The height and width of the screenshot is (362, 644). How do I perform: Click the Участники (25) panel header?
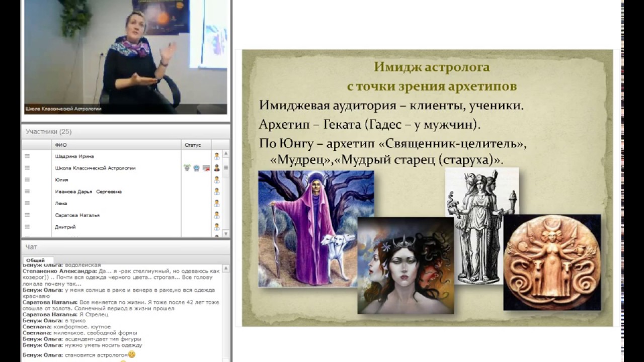point(126,132)
